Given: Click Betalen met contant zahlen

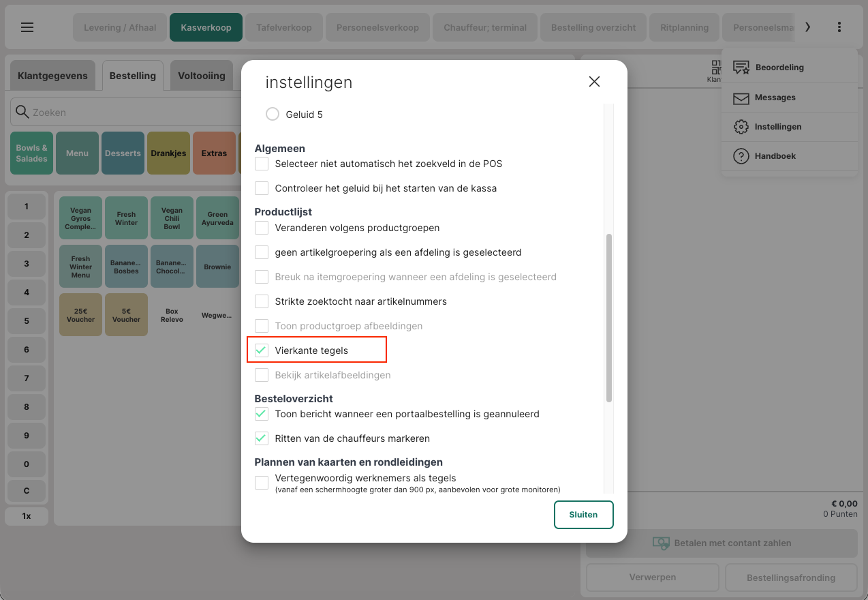Looking at the screenshot, I should pos(722,543).
